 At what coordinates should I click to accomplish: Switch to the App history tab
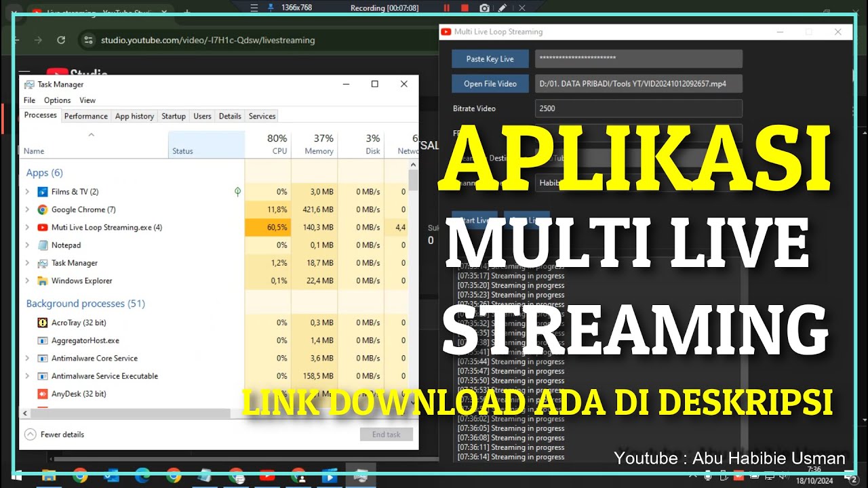click(x=134, y=116)
